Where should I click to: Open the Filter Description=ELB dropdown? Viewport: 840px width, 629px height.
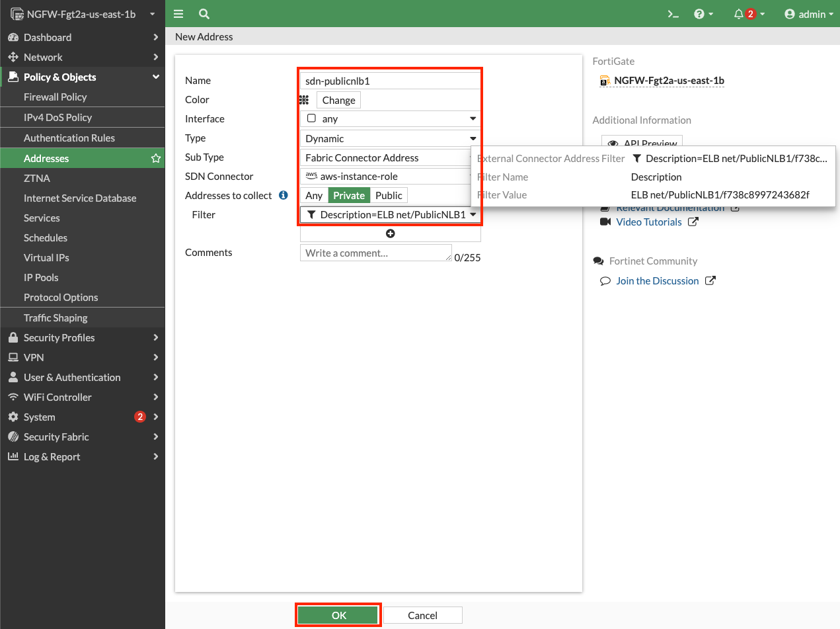click(390, 214)
